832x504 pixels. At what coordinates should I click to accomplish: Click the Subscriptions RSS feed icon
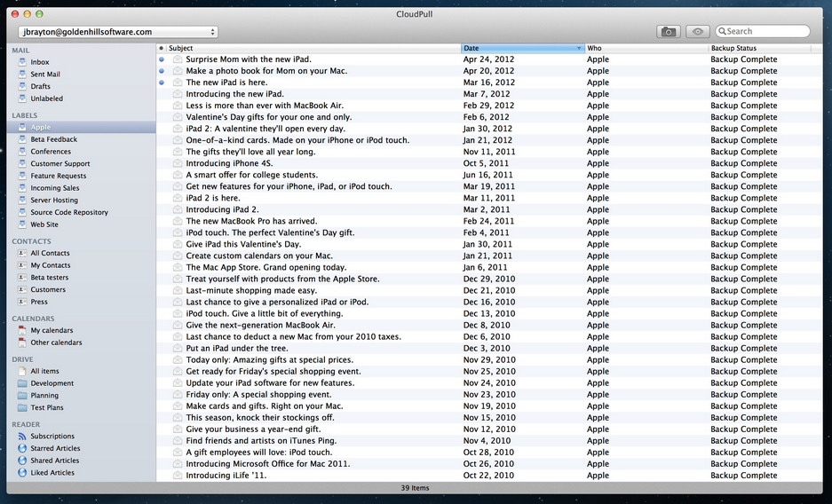pyautogui.click(x=22, y=437)
